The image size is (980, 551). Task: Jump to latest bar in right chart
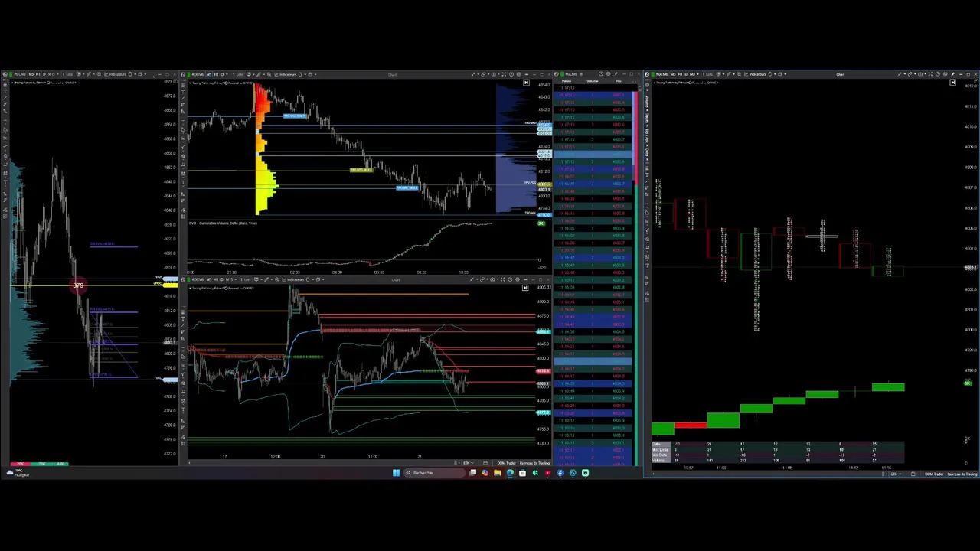(x=953, y=82)
